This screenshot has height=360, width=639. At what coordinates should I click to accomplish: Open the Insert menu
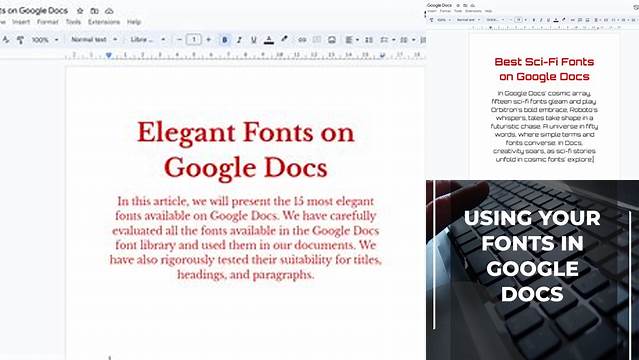(x=21, y=22)
